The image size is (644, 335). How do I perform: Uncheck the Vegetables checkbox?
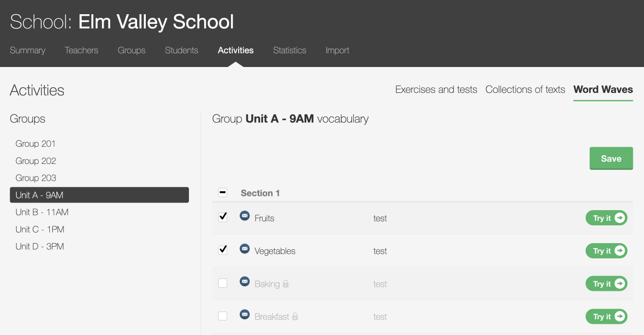pos(222,250)
